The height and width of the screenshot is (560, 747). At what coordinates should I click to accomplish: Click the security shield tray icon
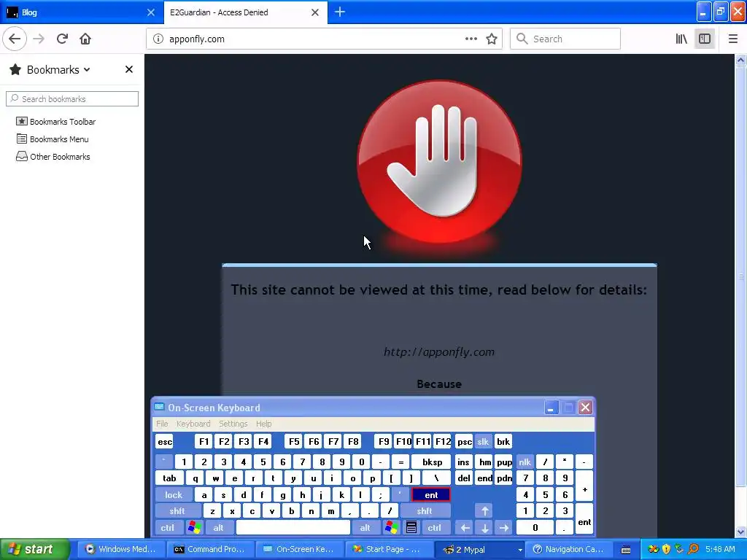666,549
